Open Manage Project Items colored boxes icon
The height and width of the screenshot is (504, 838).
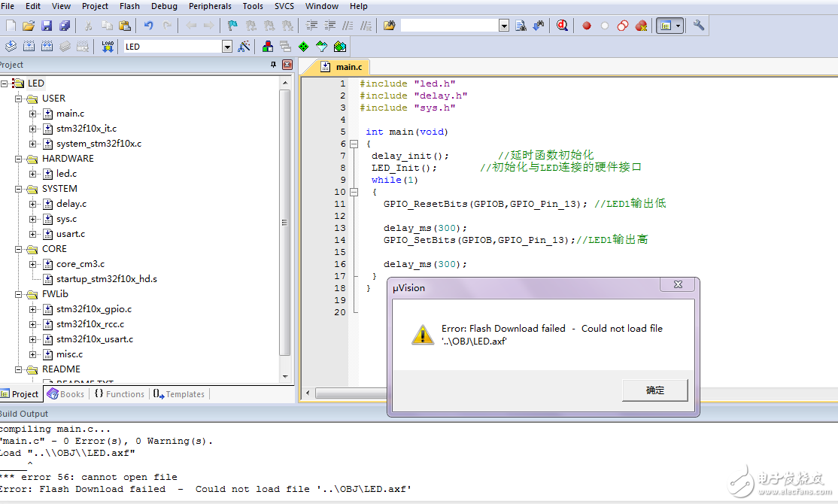click(267, 47)
